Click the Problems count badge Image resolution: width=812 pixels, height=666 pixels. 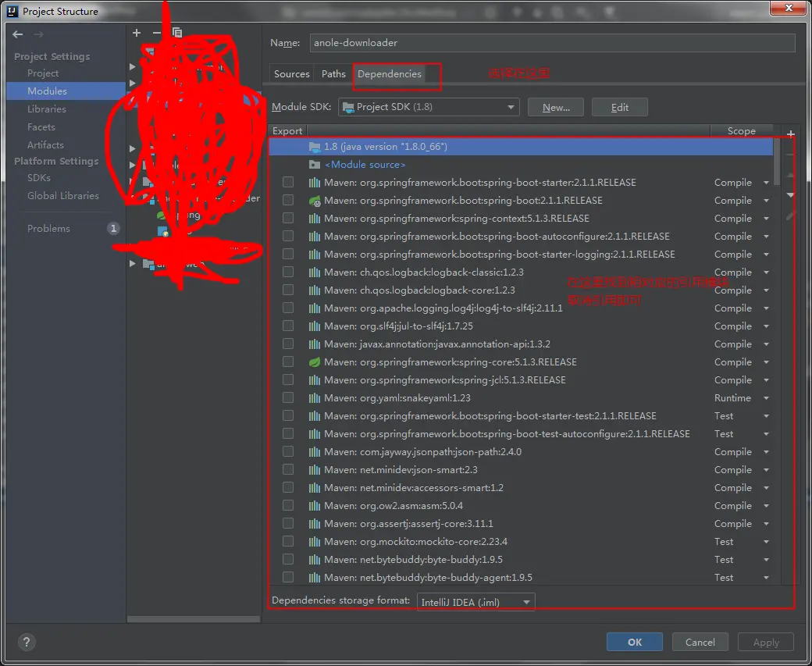pos(113,229)
